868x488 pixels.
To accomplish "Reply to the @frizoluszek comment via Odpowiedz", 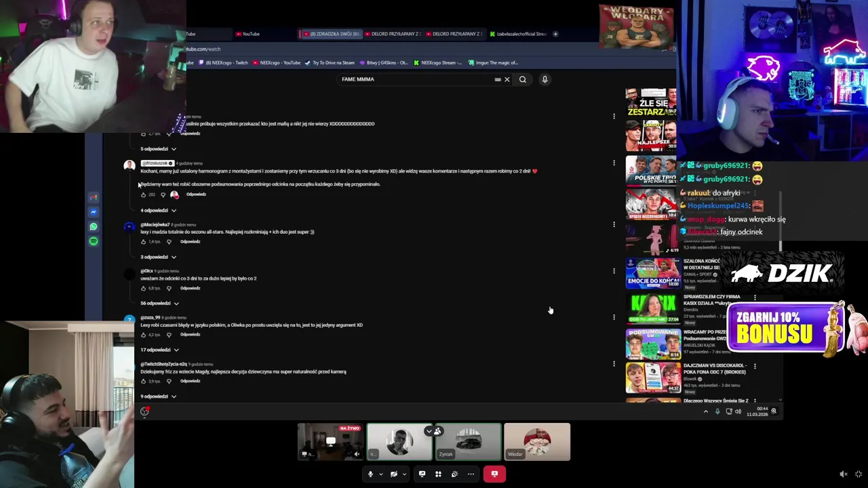I will pyautogui.click(x=196, y=195).
